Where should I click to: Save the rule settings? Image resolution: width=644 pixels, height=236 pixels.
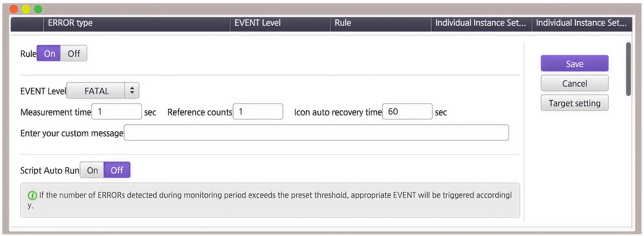pyautogui.click(x=575, y=63)
